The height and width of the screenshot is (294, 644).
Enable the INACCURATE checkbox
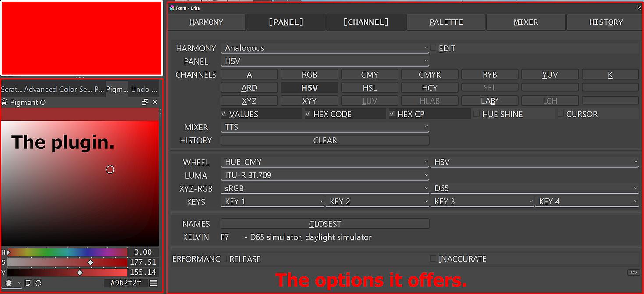coord(434,259)
